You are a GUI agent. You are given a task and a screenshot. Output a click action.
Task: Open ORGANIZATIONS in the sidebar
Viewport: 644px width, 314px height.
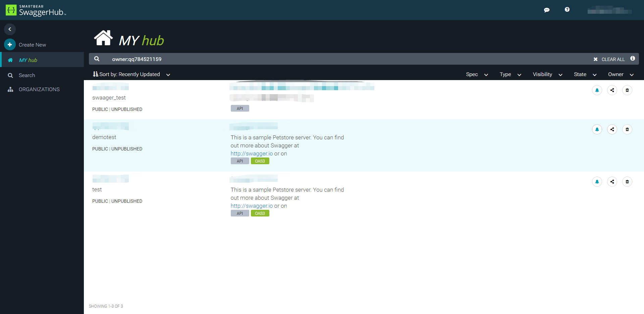click(39, 89)
